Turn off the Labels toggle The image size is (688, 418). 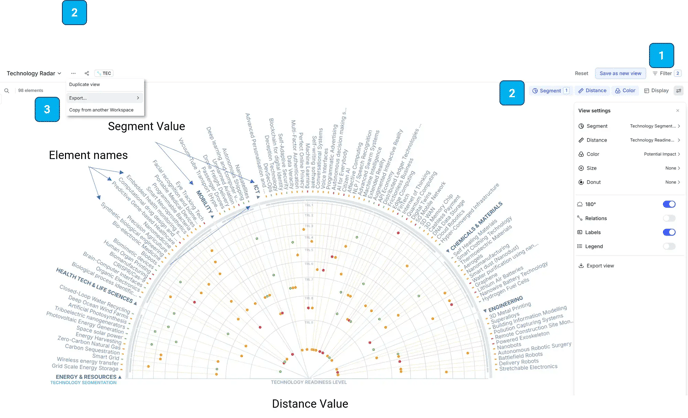tap(669, 232)
